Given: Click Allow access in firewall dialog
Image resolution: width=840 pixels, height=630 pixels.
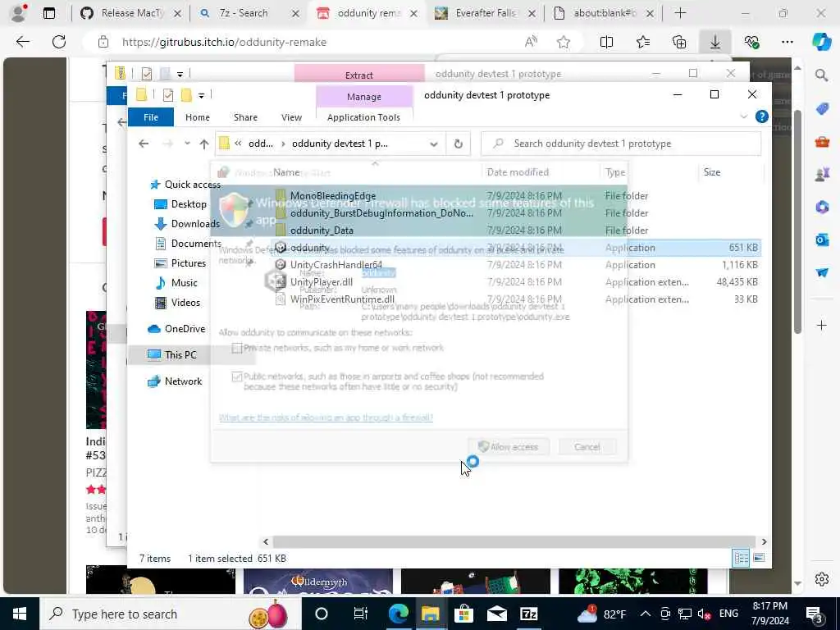Looking at the screenshot, I should [509, 447].
